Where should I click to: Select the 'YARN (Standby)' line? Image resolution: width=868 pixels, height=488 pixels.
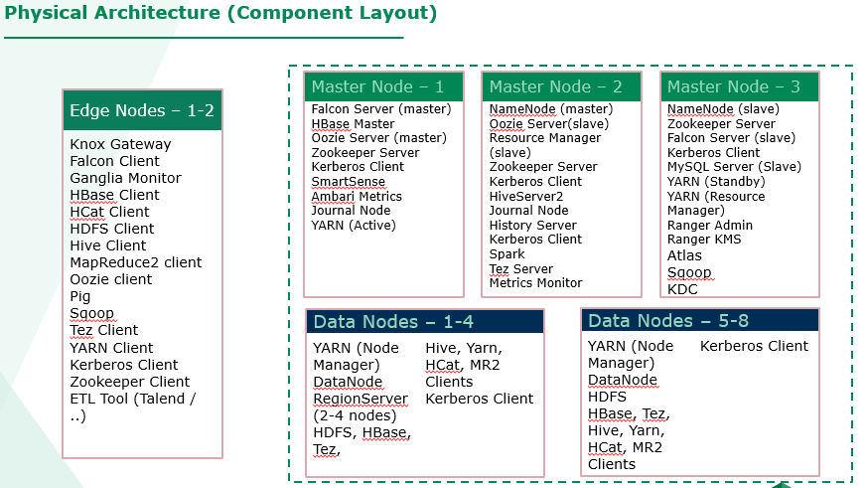[x=716, y=182]
